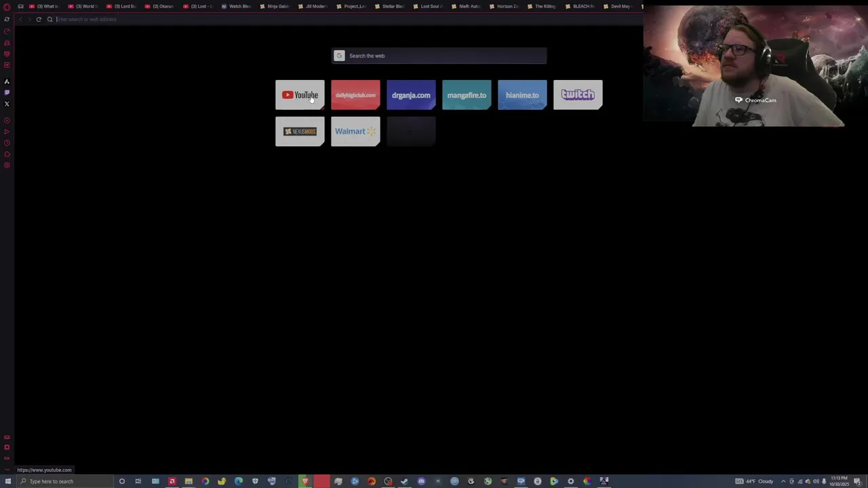
Task: Switch to the 'Jill Modern' tab
Action: click(x=314, y=6)
